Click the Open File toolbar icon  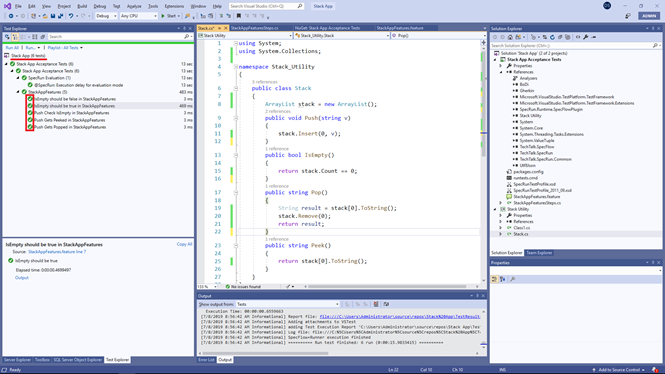45,16
